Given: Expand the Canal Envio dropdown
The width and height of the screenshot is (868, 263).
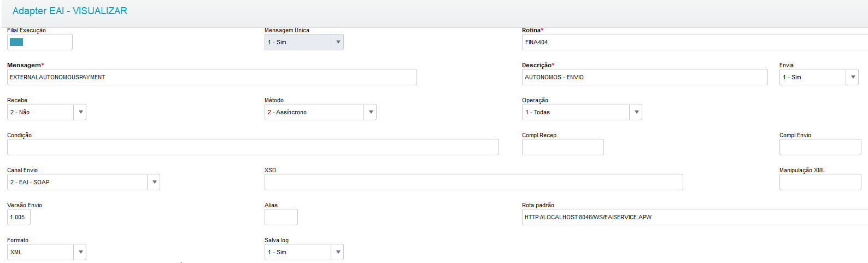Looking at the screenshot, I should click(x=154, y=182).
